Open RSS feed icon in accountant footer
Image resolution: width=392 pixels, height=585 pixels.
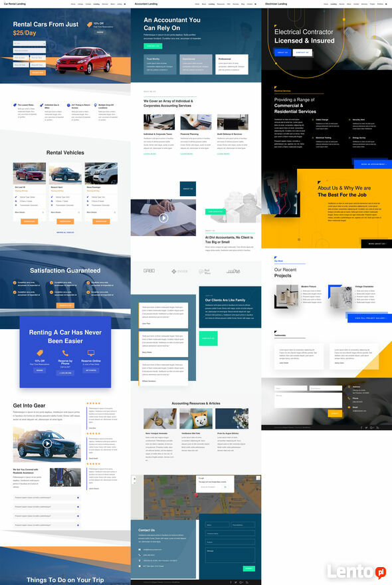pyautogui.click(x=246, y=582)
